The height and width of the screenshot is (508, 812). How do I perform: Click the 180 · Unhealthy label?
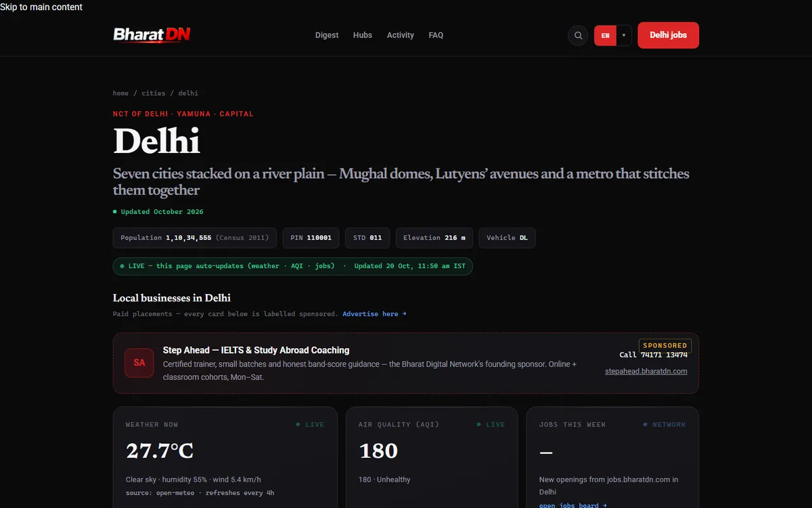384,480
